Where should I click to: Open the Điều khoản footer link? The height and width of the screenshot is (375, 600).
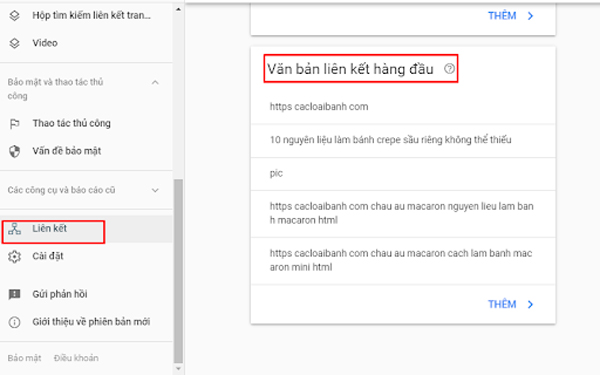point(76,358)
